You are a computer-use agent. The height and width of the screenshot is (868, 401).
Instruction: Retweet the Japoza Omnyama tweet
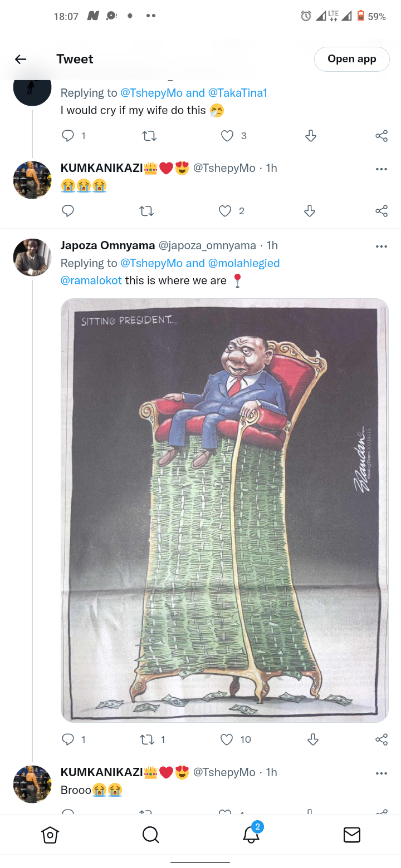[148, 739]
